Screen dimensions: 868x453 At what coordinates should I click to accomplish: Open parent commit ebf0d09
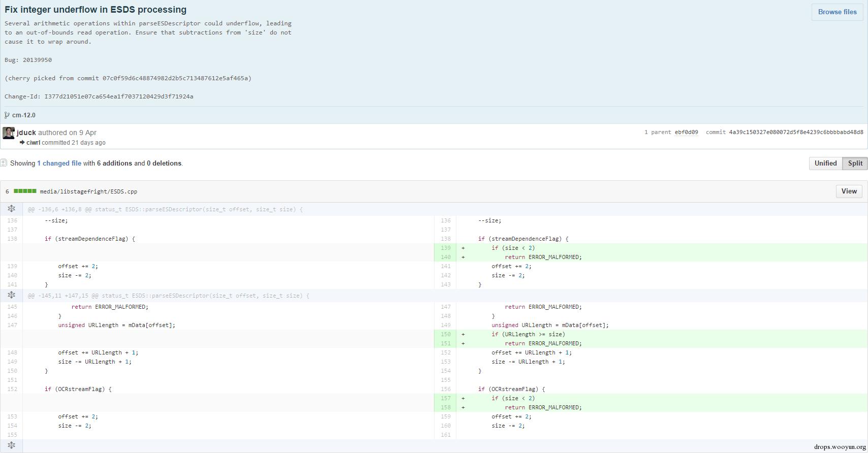(686, 132)
